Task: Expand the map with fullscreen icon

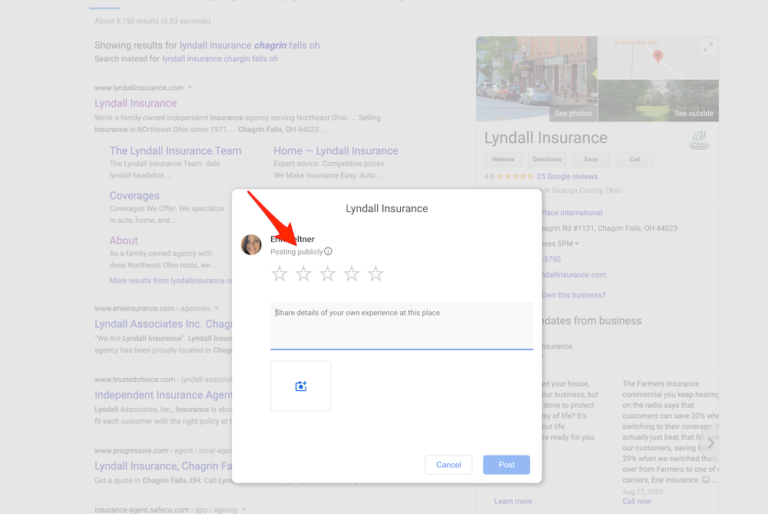Action: point(707,47)
